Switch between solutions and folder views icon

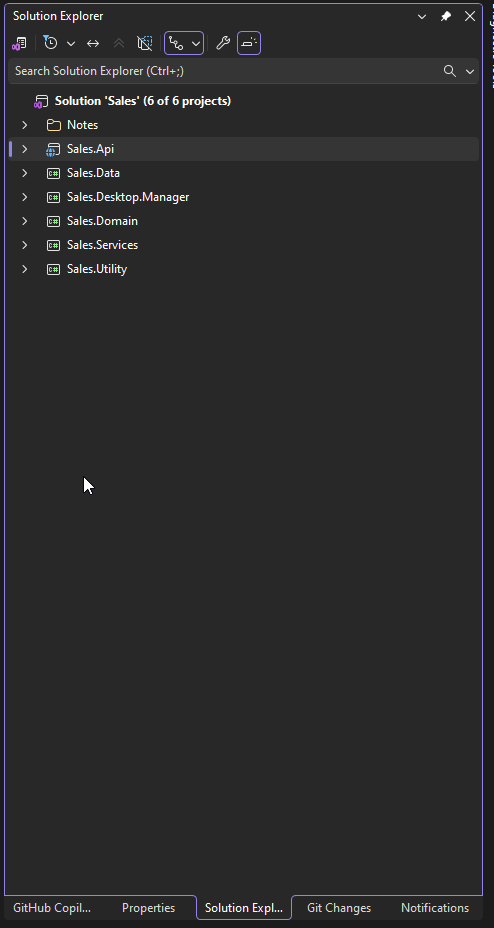19,43
